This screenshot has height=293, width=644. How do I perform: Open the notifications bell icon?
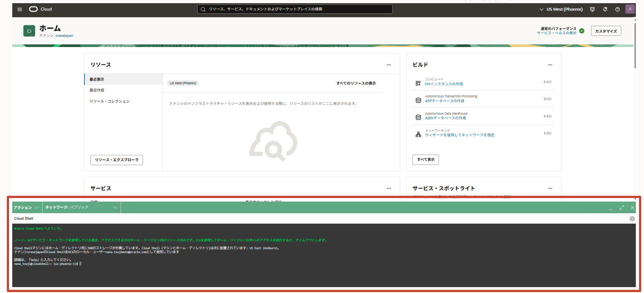[605, 9]
